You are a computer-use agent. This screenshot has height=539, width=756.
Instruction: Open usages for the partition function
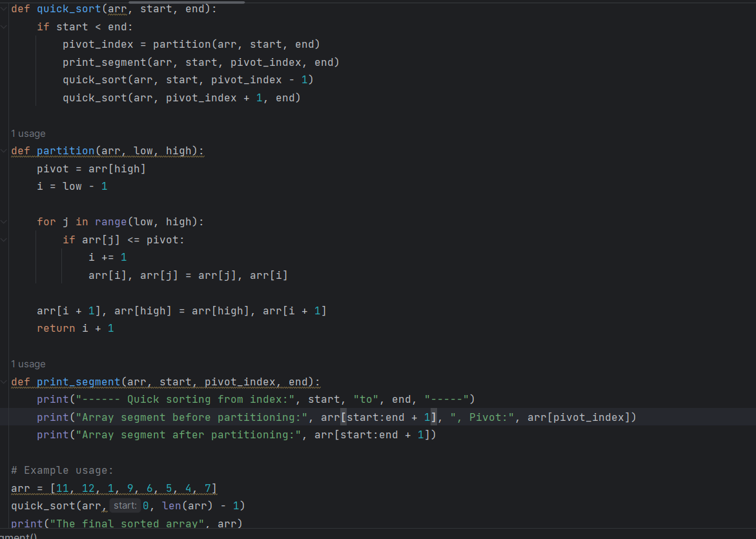point(28,133)
